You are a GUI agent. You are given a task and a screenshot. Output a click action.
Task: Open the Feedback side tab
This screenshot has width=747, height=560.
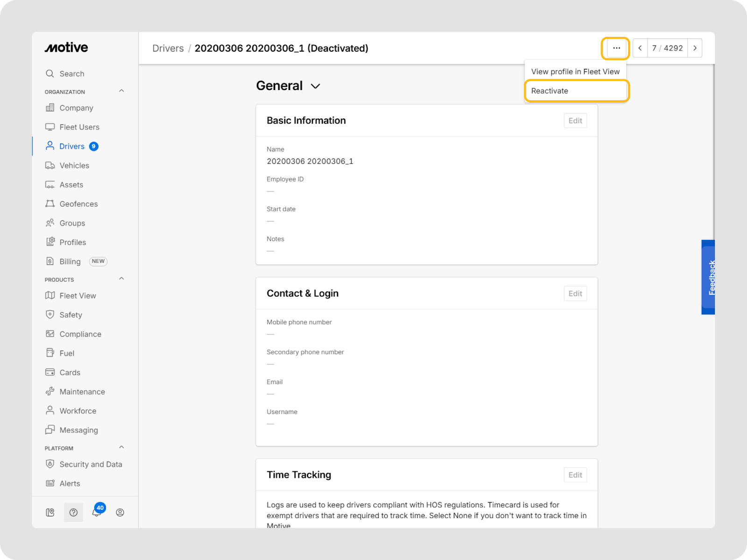coord(709,277)
